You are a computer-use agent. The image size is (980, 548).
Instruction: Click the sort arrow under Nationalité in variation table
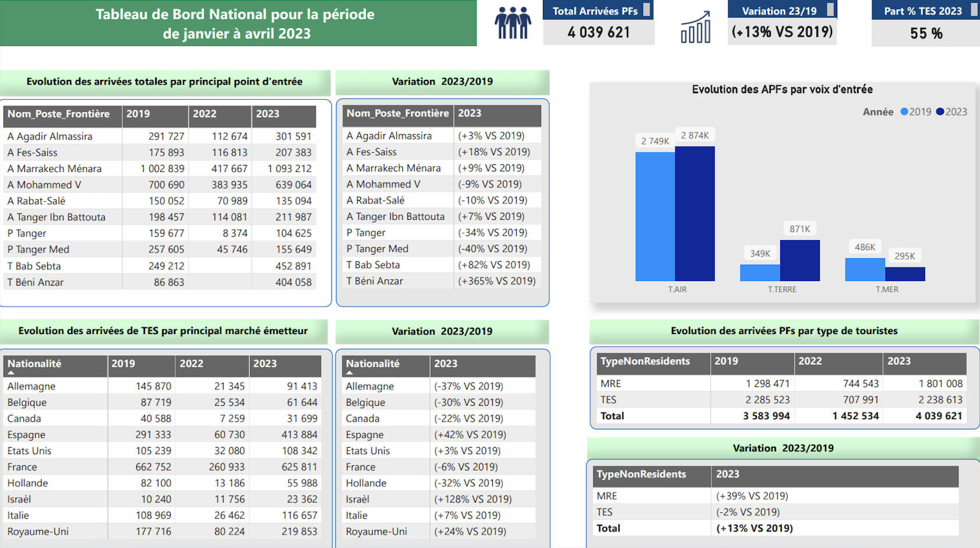tap(350, 373)
